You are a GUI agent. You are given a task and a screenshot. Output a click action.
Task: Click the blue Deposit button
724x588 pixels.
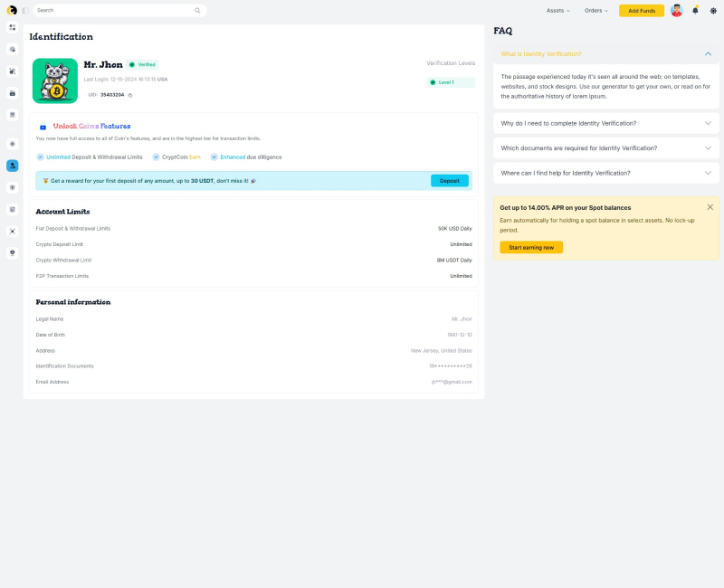point(449,181)
